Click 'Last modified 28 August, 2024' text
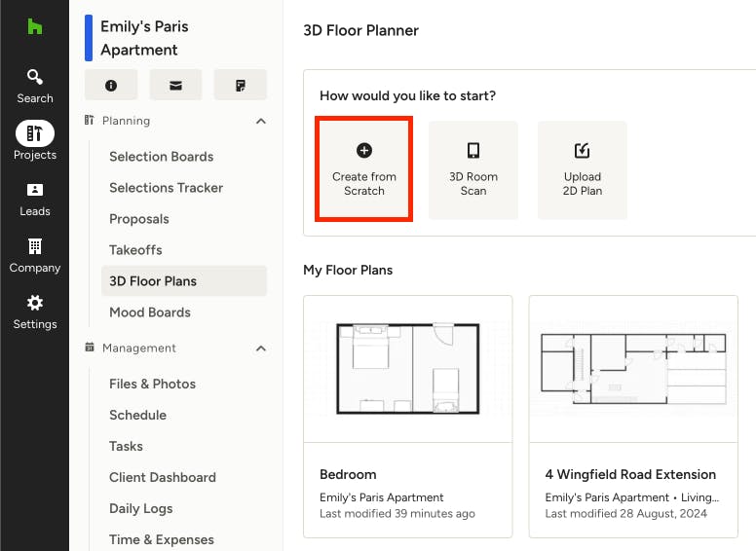This screenshot has height=551, width=756. [626, 514]
